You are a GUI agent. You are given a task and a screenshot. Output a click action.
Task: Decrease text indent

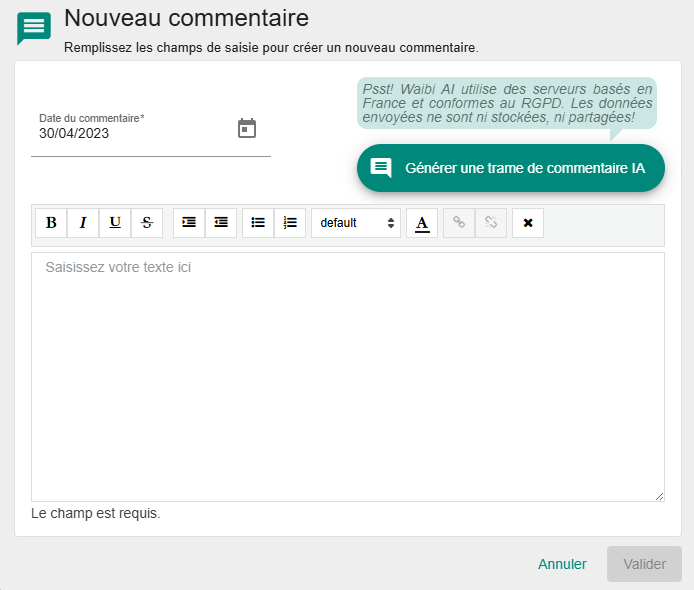(x=221, y=223)
